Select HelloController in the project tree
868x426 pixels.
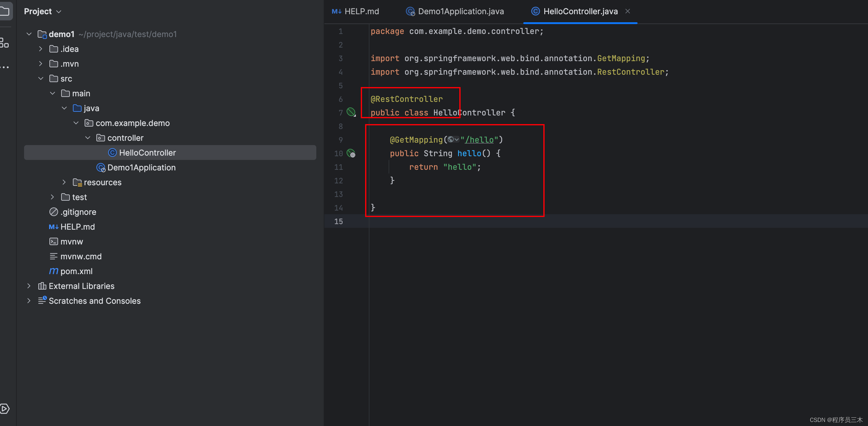click(170, 152)
